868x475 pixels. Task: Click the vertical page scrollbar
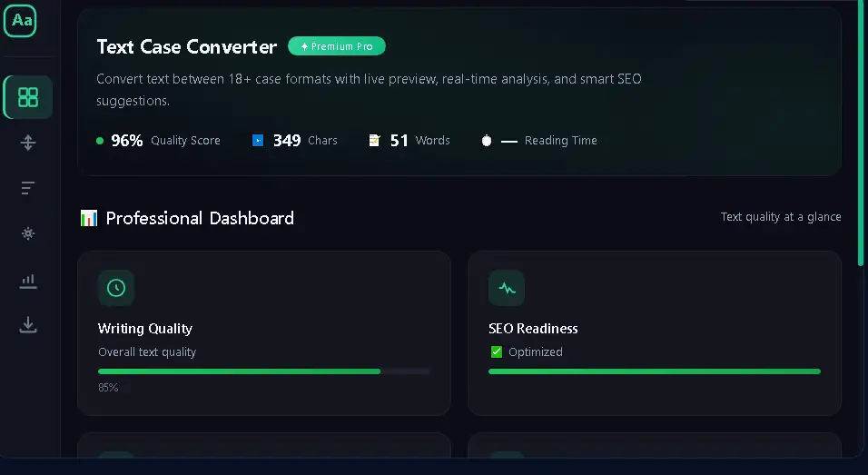pyautogui.click(x=861, y=133)
